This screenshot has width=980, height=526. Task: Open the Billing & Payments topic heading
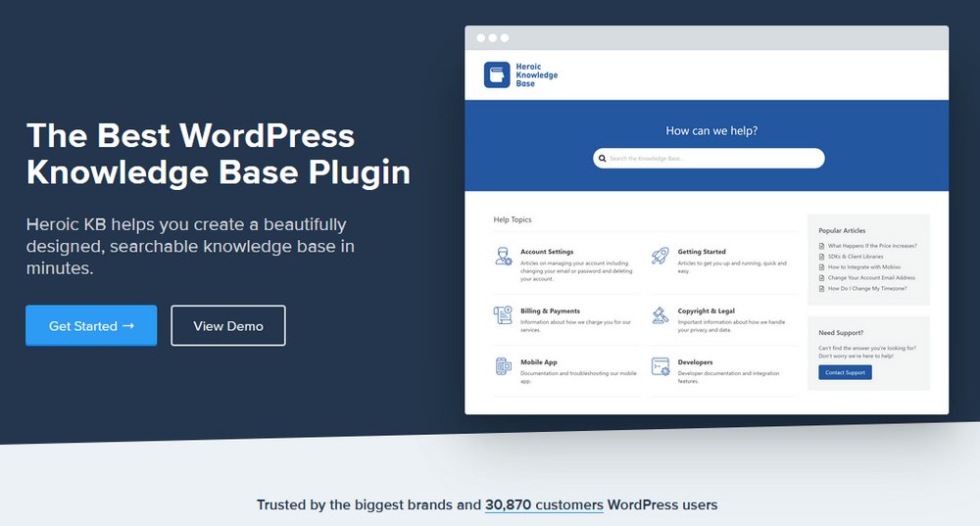[x=550, y=311]
